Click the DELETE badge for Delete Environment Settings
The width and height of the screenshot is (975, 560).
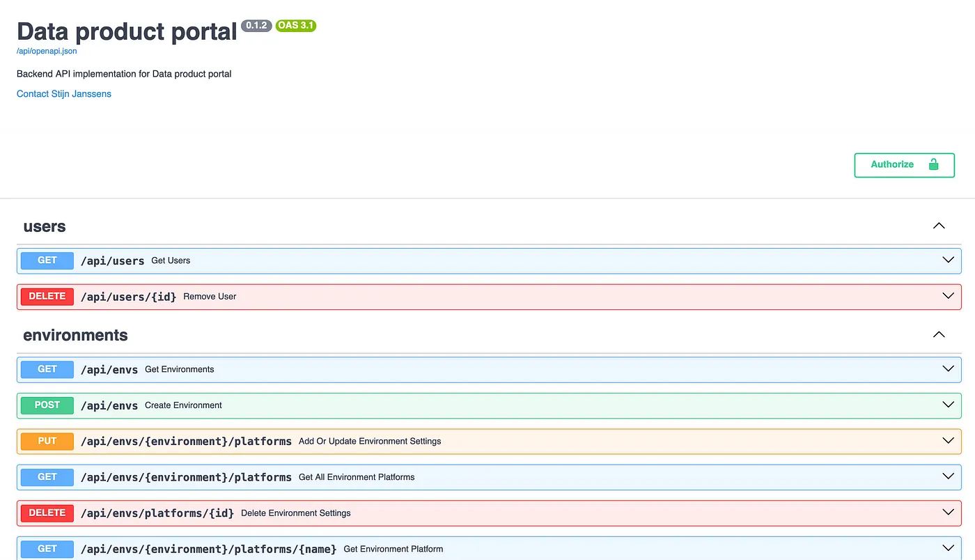coord(47,513)
